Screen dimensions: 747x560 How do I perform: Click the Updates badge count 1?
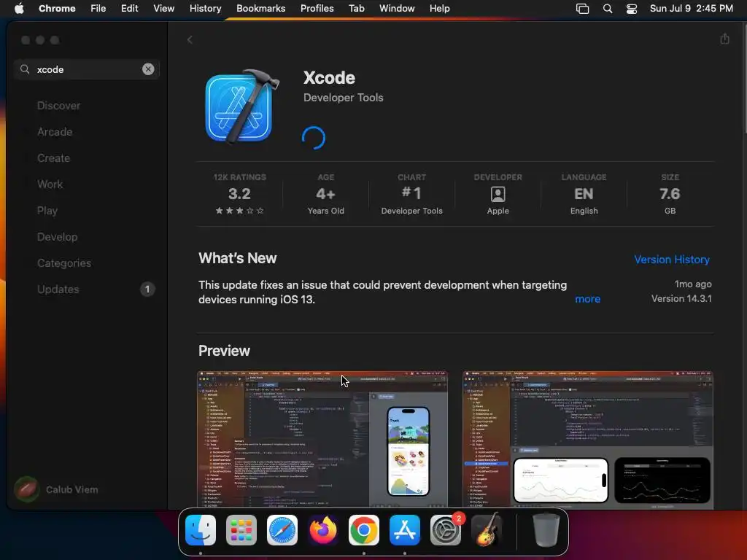click(x=147, y=289)
